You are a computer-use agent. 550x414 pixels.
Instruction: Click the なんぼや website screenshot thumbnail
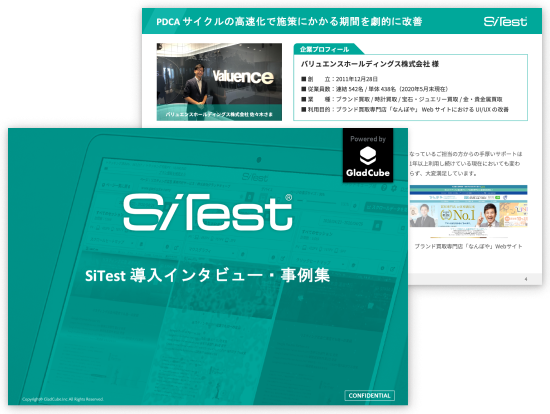[468, 211]
